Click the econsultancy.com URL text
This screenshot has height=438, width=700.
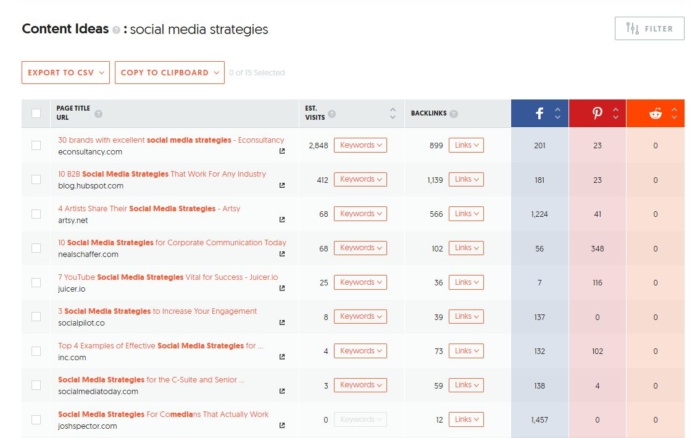(90, 152)
